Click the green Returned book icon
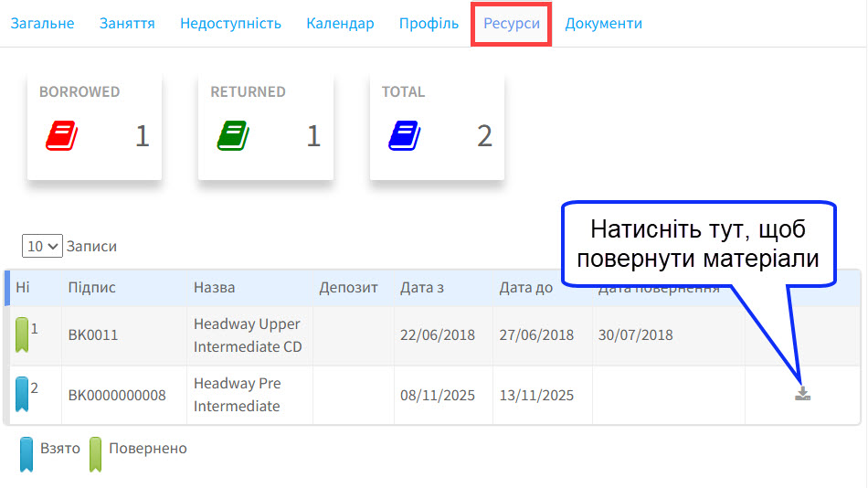Screen dimensions: 868x488 [232, 136]
